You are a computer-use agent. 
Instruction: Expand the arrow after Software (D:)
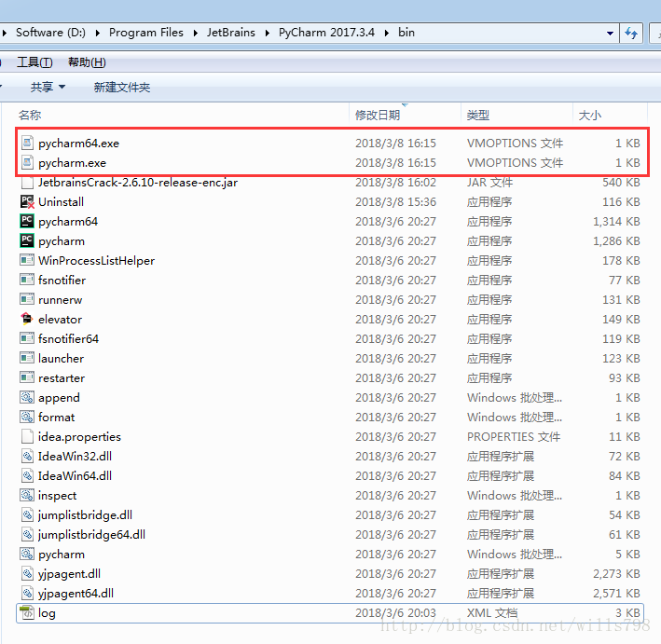(x=97, y=33)
